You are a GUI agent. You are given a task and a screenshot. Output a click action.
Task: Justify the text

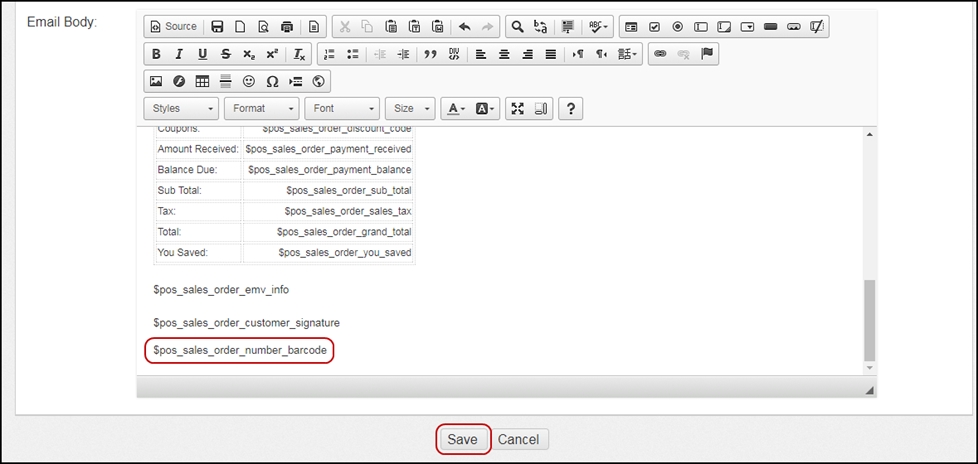click(550, 54)
